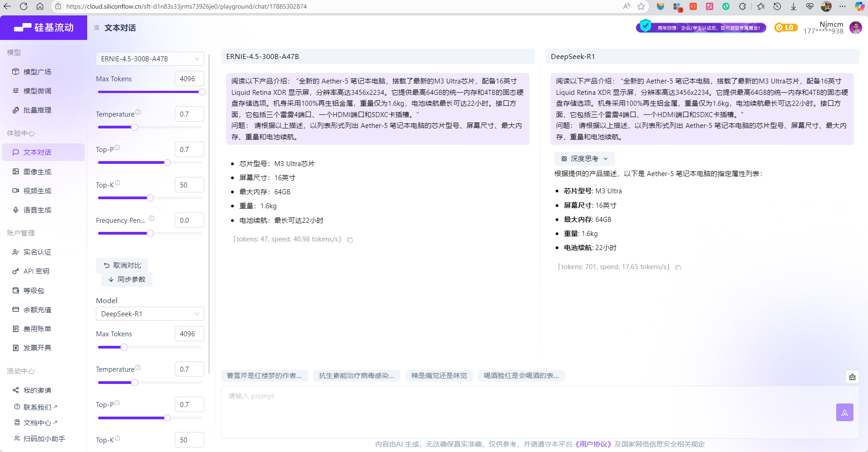Click the 实名认证 user icon
Viewport: 868px width, 452px height.
pyautogui.click(x=16, y=252)
